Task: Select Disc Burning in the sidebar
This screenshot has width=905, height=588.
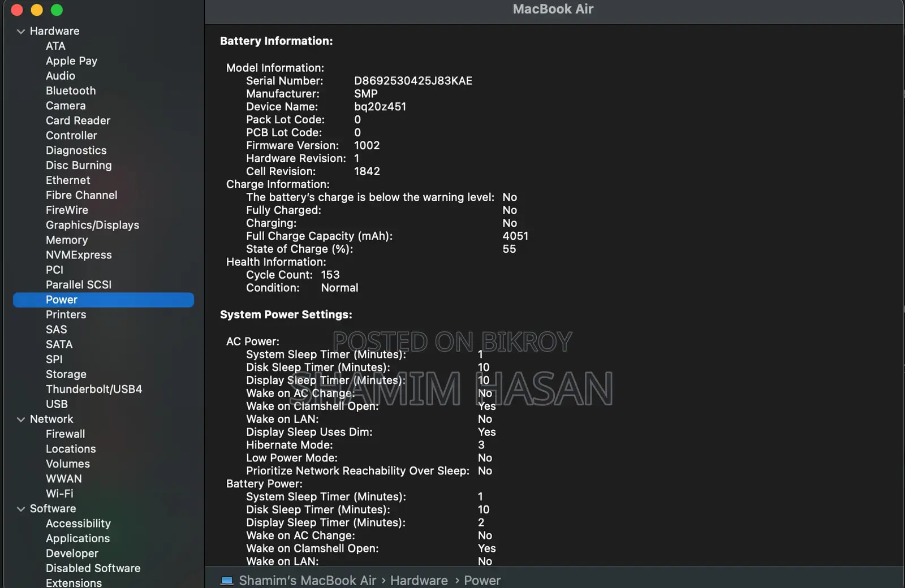Action: [79, 166]
